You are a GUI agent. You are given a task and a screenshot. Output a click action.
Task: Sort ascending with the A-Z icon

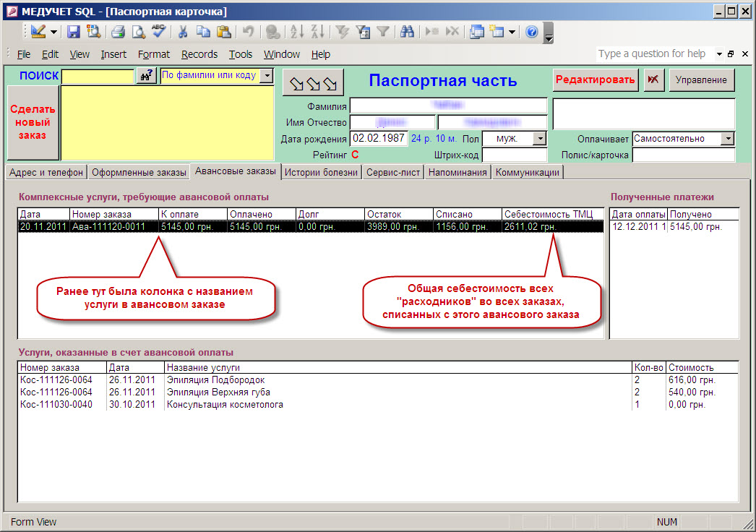tap(296, 32)
